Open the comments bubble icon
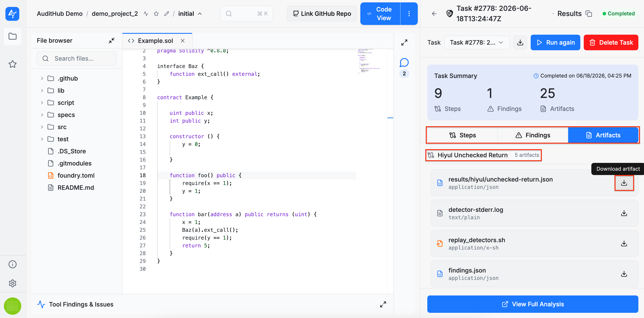644x318 pixels. [x=404, y=63]
